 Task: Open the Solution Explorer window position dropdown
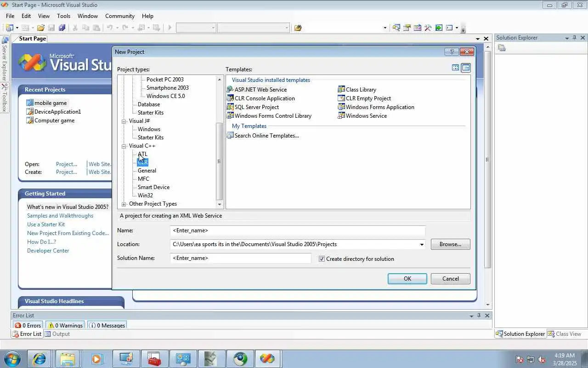coord(566,38)
